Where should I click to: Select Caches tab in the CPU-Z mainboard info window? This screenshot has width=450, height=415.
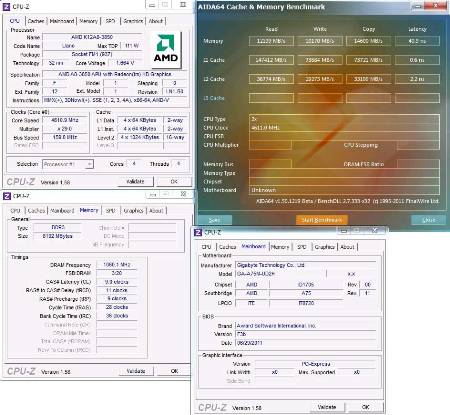tap(227, 247)
